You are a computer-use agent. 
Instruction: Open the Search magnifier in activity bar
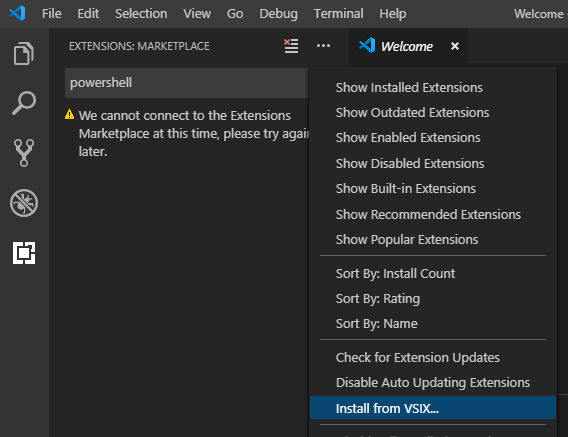[24, 103]
